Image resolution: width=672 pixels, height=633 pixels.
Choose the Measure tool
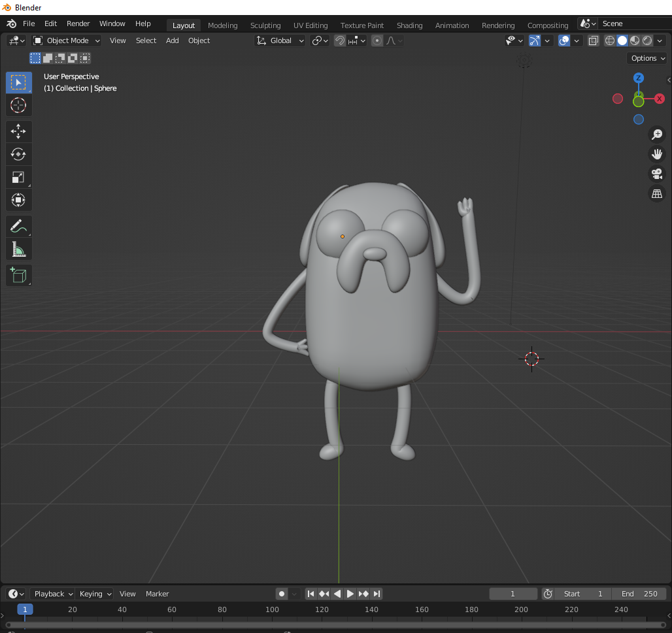pyautogui.click(x=18, y=250)
